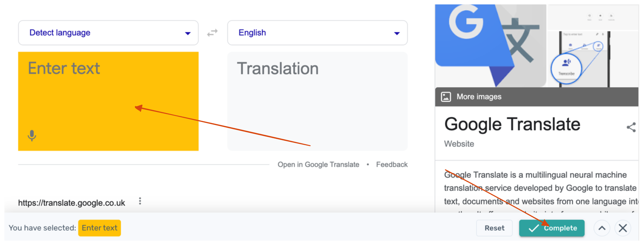The image size is (644, 245).
Task: Click the picture icon beside More images
Action: pos(446,97)
